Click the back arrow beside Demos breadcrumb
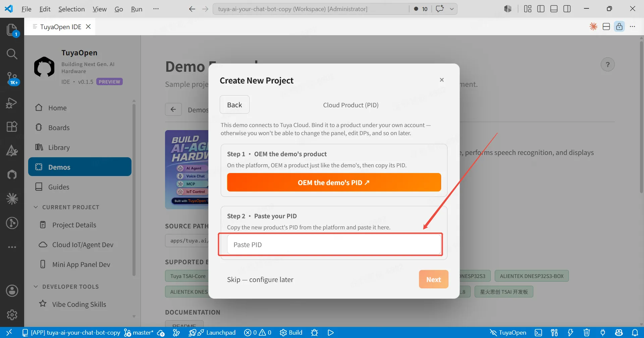This screenshot has height=338, width=644. coord(173,109)
